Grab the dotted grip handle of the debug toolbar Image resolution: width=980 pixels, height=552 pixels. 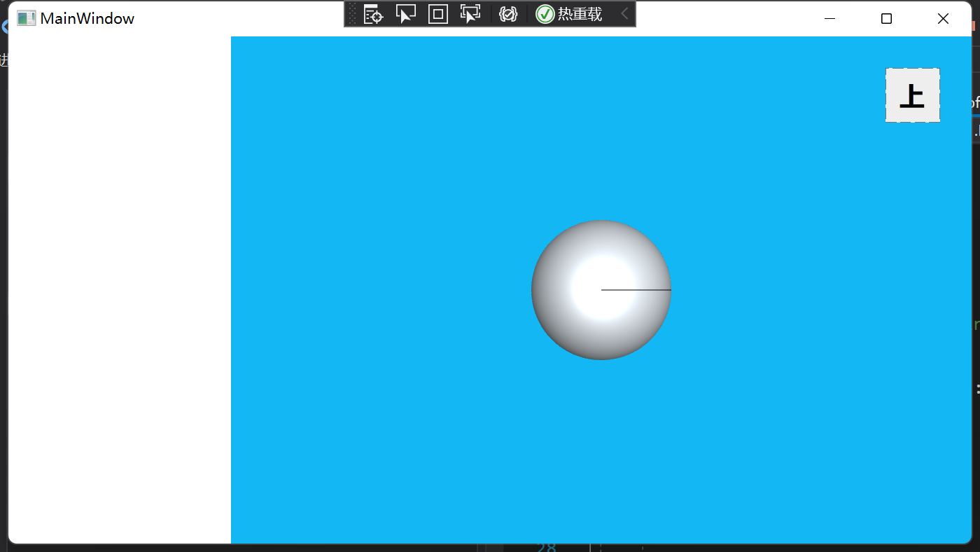352,14
